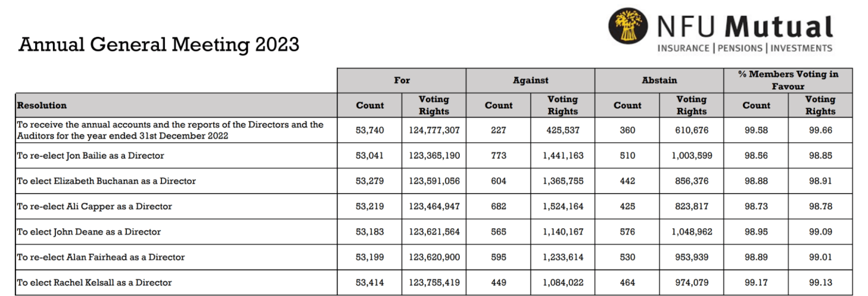Screen dimensions: 868x296
Task: Select the Alan Fairhead re-election resolution
Action: [101, 257]
